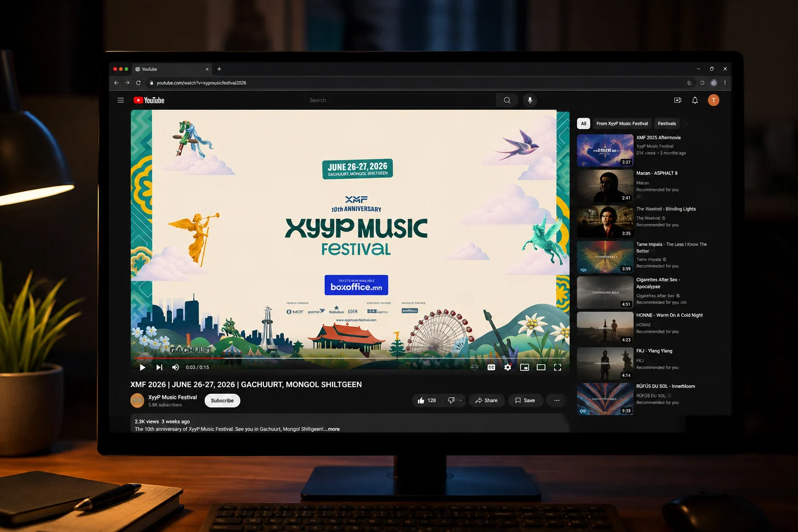Reload the page in the browser

[138, 83]
